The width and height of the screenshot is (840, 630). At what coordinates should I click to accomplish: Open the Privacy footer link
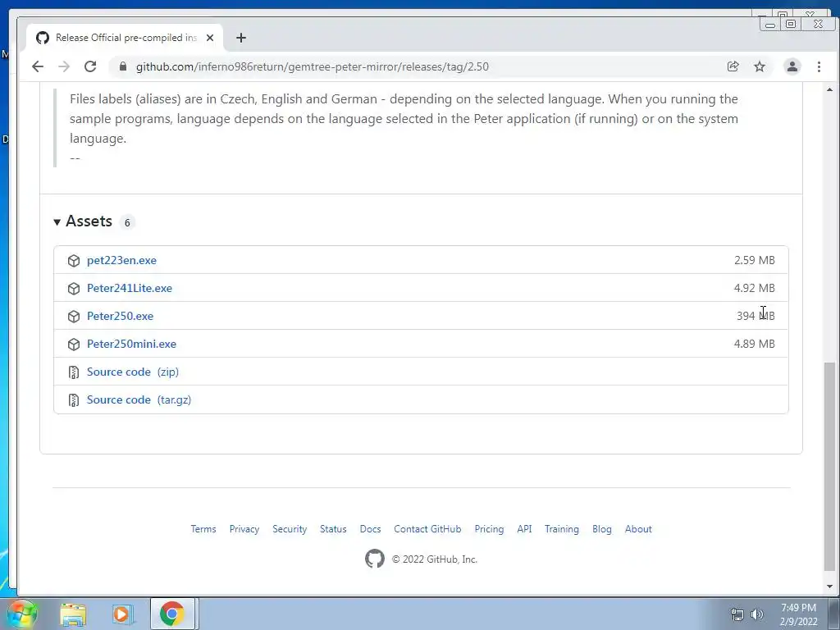tap(244, 529)
